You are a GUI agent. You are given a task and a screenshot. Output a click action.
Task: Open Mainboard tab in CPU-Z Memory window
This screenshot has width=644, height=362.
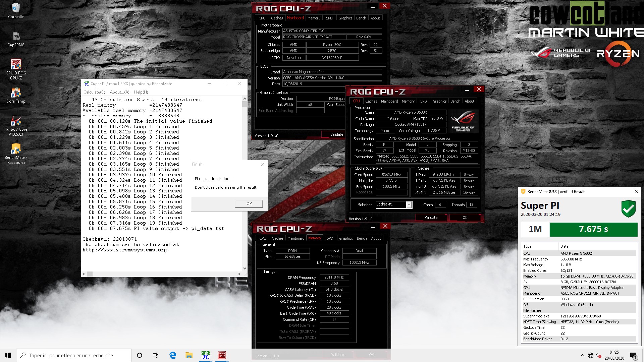pos(296,238)
